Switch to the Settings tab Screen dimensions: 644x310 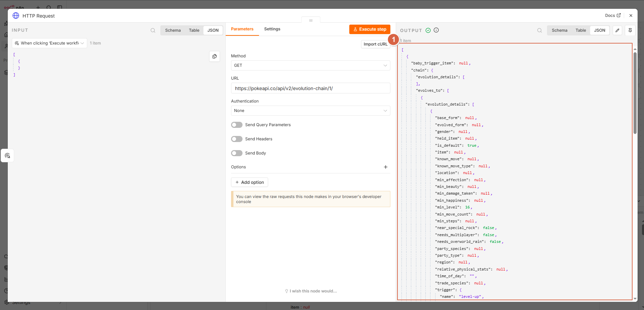tap(272, 29)
